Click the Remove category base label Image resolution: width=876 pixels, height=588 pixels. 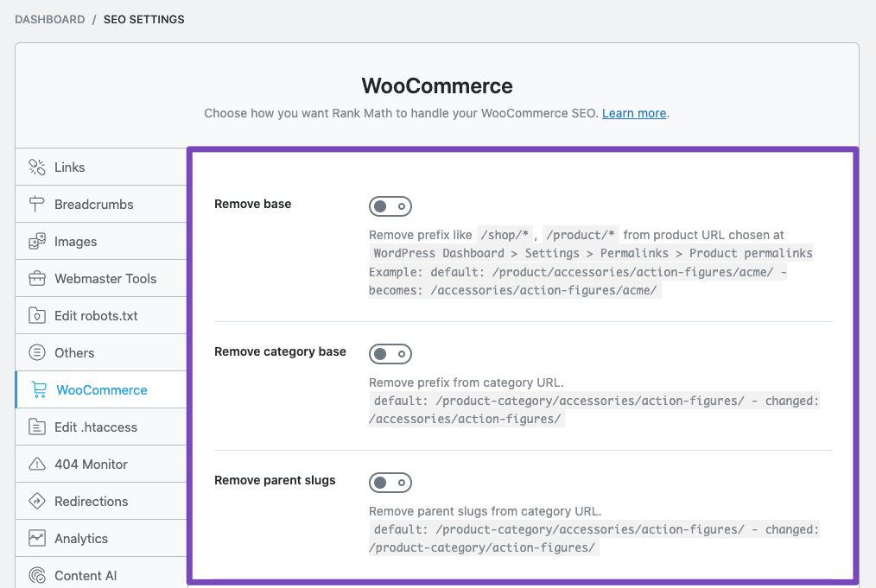280,351
